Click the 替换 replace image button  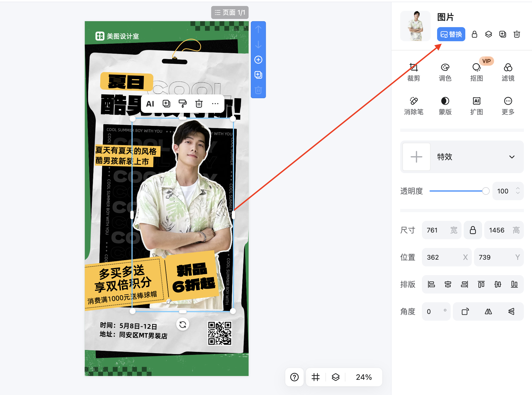(x=451, y=34)
